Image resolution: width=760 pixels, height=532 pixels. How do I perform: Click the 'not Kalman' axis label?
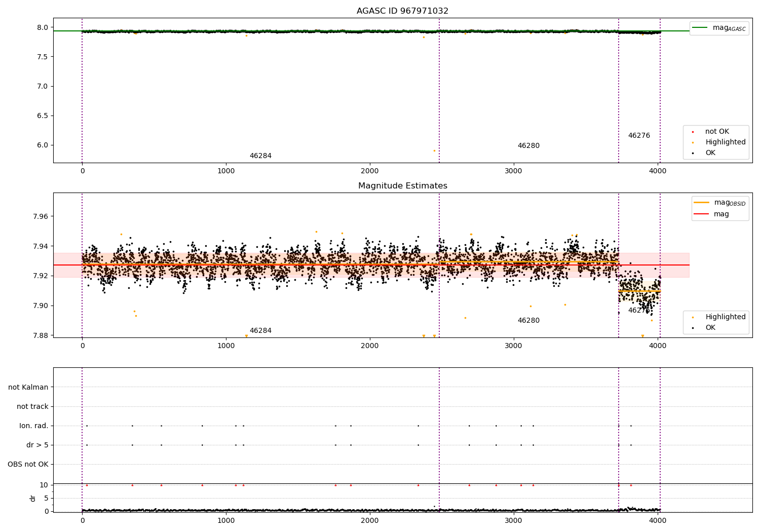coord(28,387)
